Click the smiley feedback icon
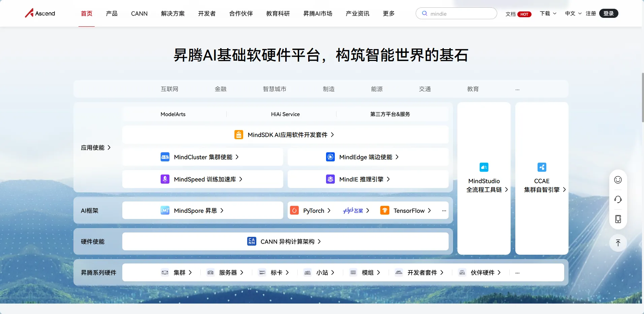The height and width of the screenshot is (314, 644). [618, 180]
